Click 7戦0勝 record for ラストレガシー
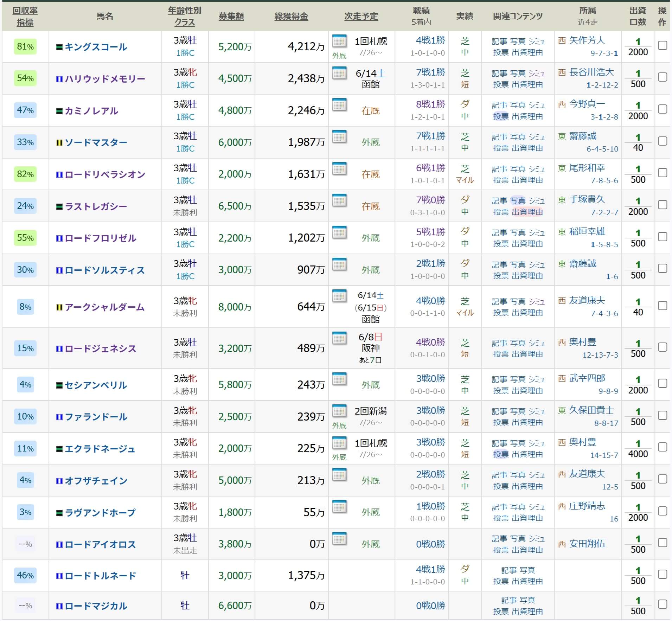This screenshot has width=672, height=621. [430, 200]
